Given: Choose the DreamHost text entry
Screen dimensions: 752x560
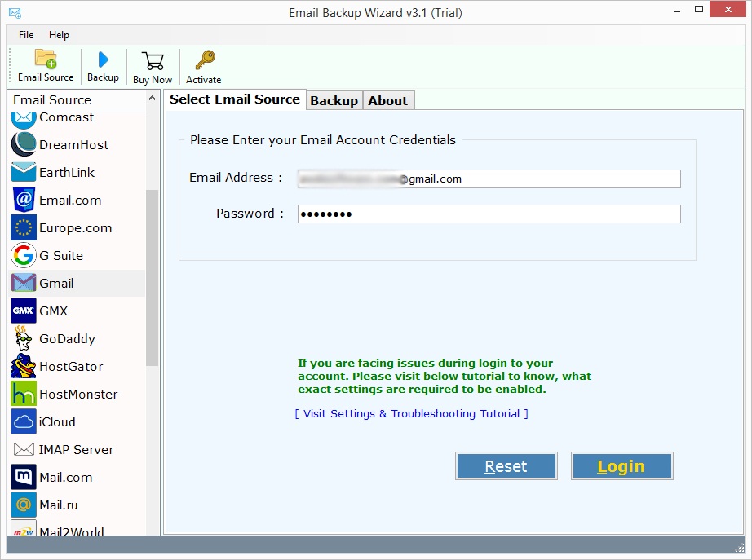Looking at the screenshot, I should pos(74,145).
